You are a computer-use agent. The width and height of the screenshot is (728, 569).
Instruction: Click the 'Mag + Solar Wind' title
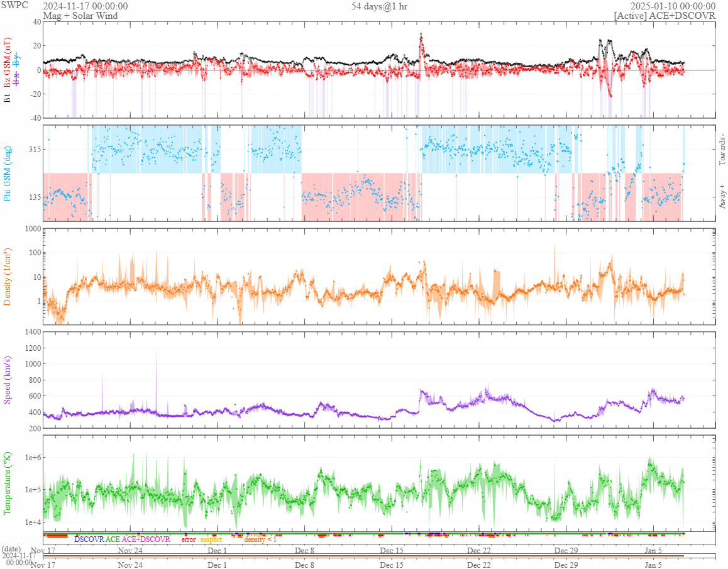pyautogui.click(x=80, y=15)
